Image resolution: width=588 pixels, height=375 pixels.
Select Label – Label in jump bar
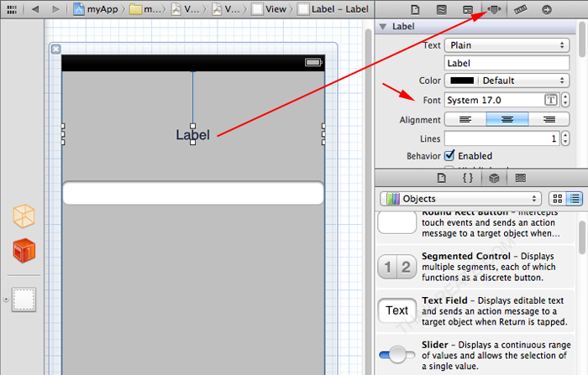click(x=333, y=9)
